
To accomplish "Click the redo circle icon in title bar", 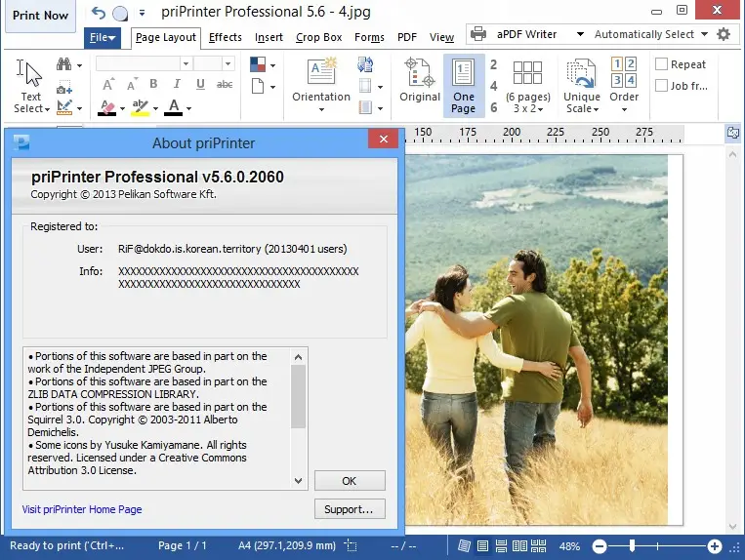I will [120, 14].
